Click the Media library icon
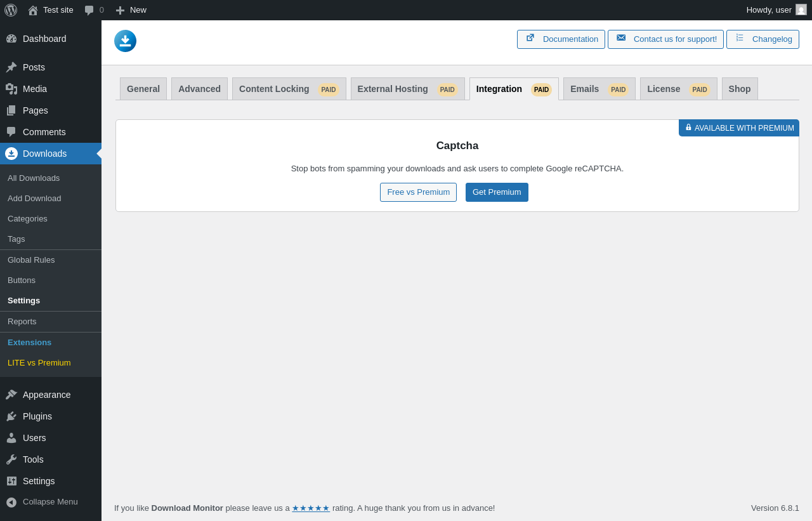The width and height of the screenshot is (812, 521). pyautogui.click(x=11, y=89)
